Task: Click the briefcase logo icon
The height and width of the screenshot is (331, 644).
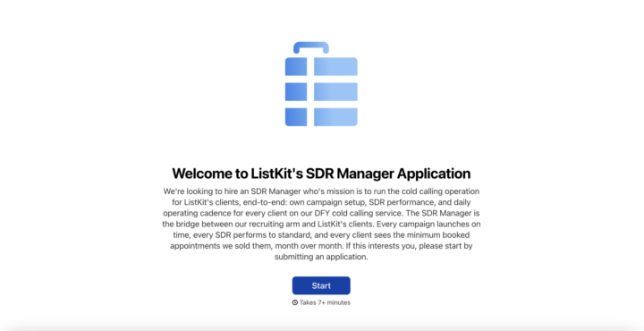Action: [x=321, y=84]
